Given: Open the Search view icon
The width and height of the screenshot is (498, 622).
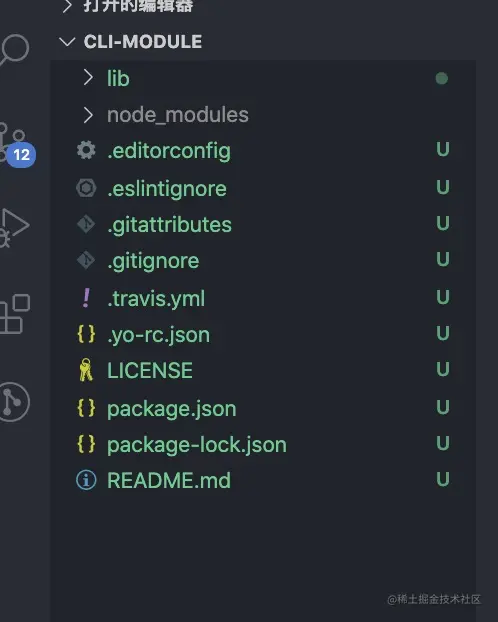Looking at the screenshot, I should point(14,50).
